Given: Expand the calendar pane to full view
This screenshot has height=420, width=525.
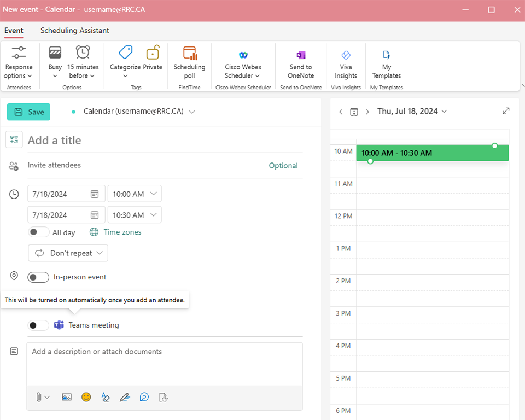Looking at the screenshot, I should coord(506,111).
